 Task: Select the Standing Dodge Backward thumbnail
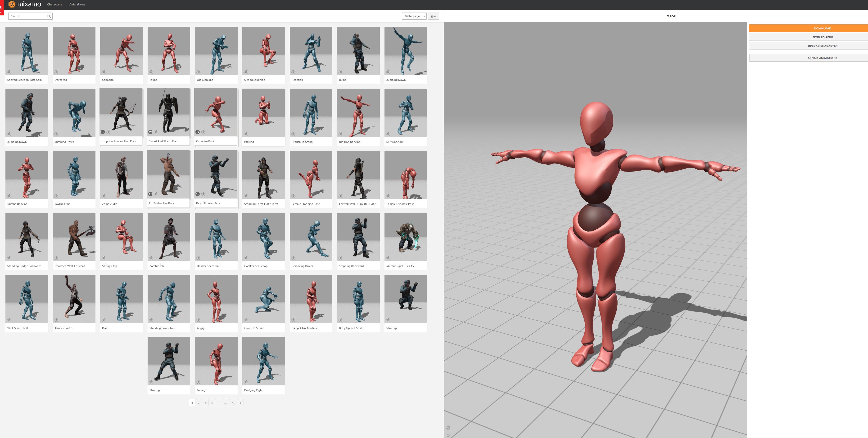coord(27,237)
